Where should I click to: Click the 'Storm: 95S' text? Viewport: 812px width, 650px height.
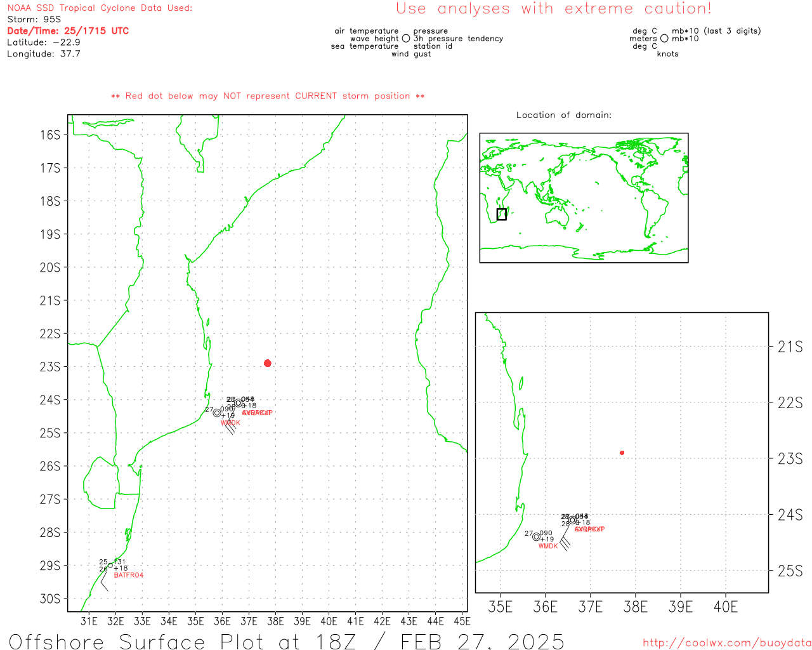coord(34,20)
